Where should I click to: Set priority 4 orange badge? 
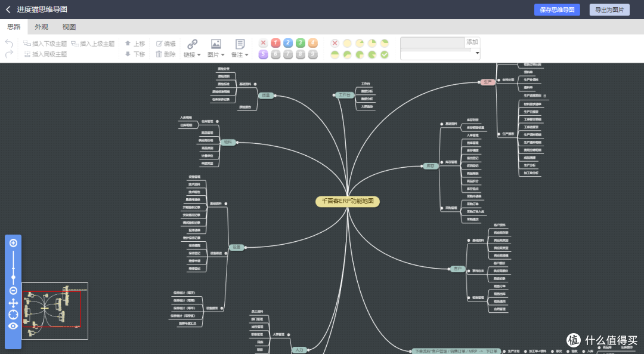[x=312, y=43]
